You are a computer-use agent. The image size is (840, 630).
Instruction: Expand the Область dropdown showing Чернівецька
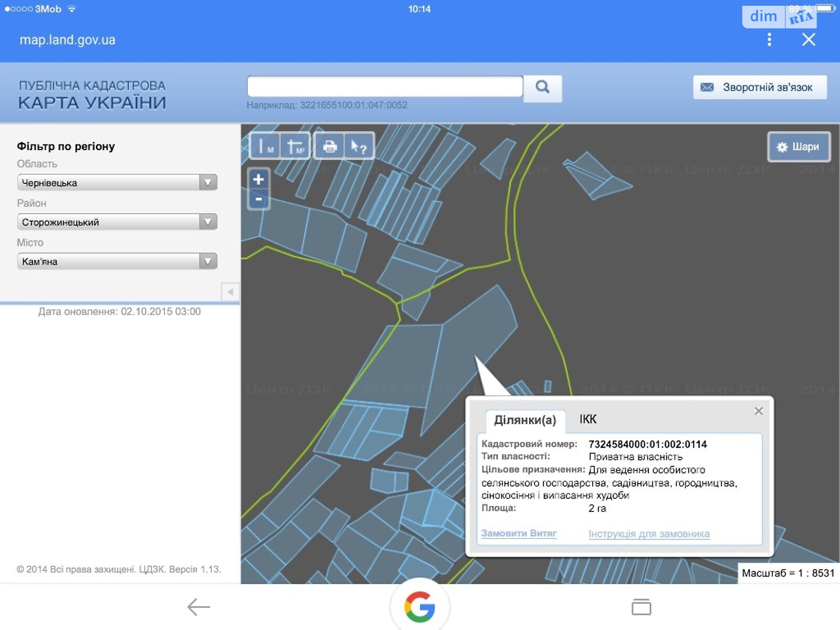(117, 183)
